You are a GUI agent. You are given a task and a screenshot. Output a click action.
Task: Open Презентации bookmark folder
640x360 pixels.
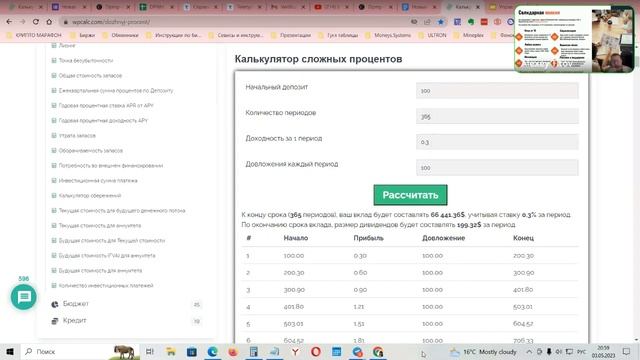click(291, 35)
